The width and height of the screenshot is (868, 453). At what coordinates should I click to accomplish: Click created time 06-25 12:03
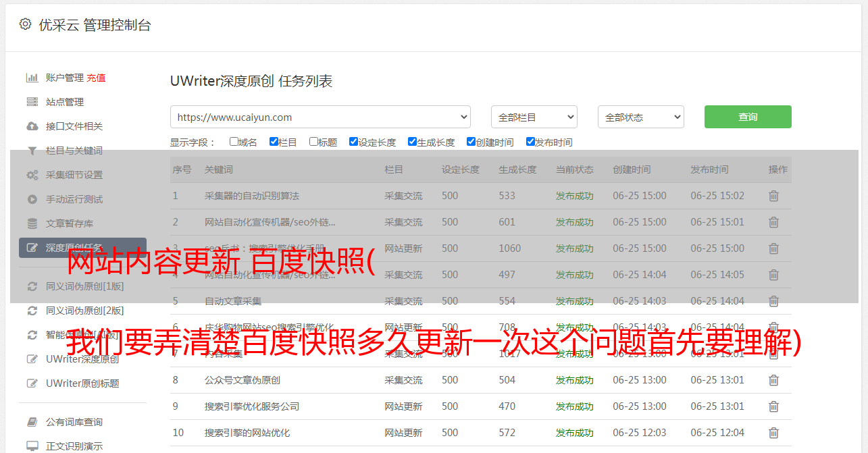click(x=640, y=433)
